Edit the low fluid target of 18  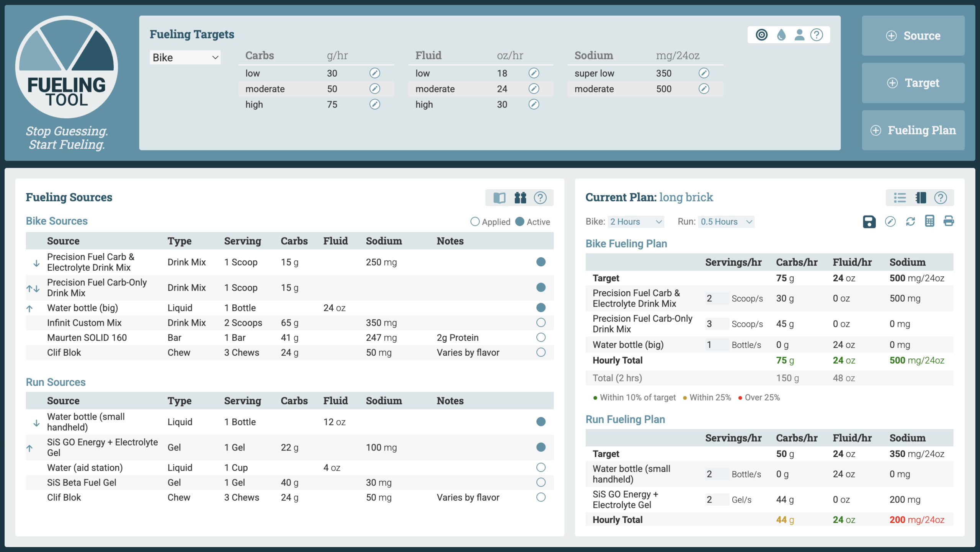coord(534,73)
